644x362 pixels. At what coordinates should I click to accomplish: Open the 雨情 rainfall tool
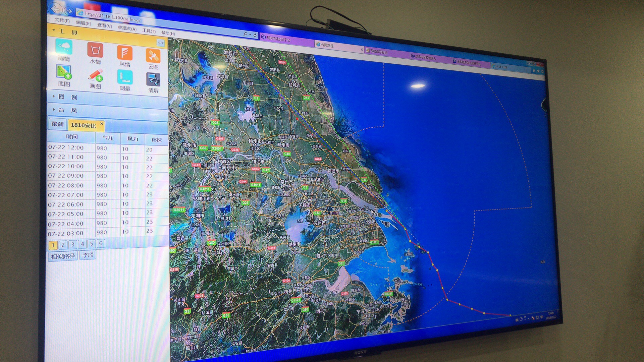[64, 48]
